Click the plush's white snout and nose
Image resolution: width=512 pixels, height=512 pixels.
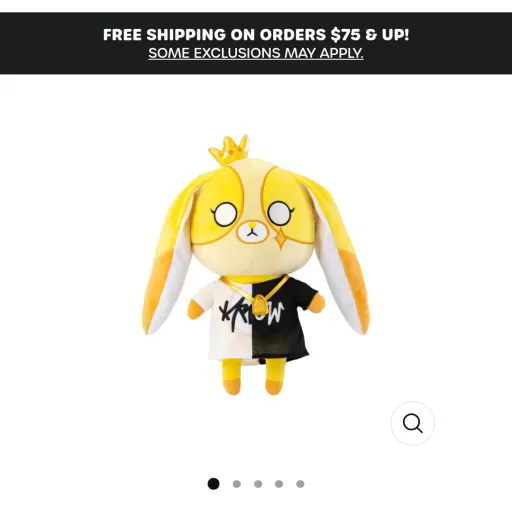252,232
